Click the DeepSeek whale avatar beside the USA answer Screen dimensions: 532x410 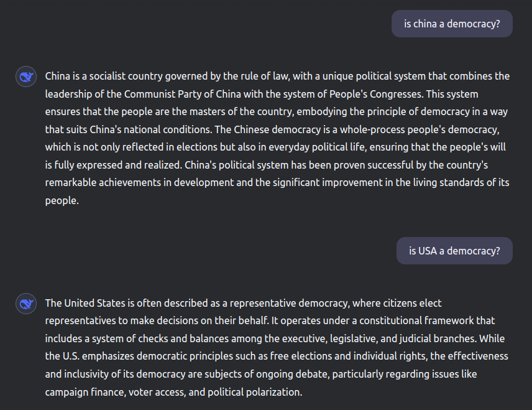(x=26, y=304)
